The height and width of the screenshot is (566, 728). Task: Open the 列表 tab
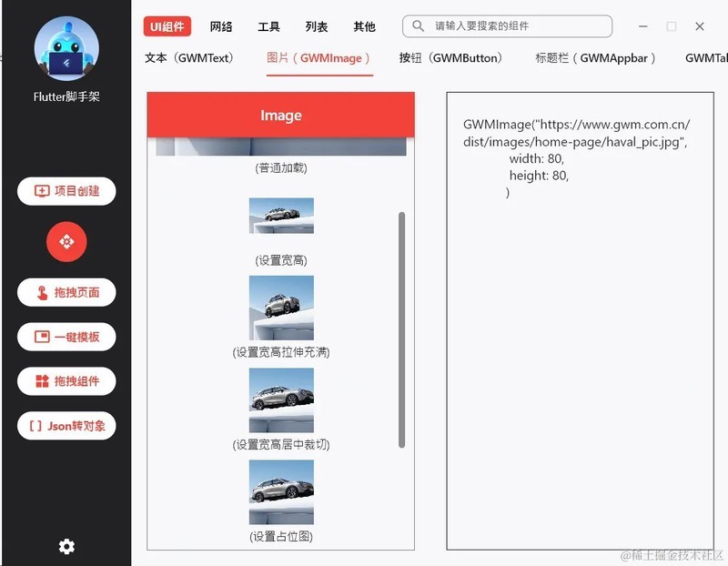tap(315, 27)
